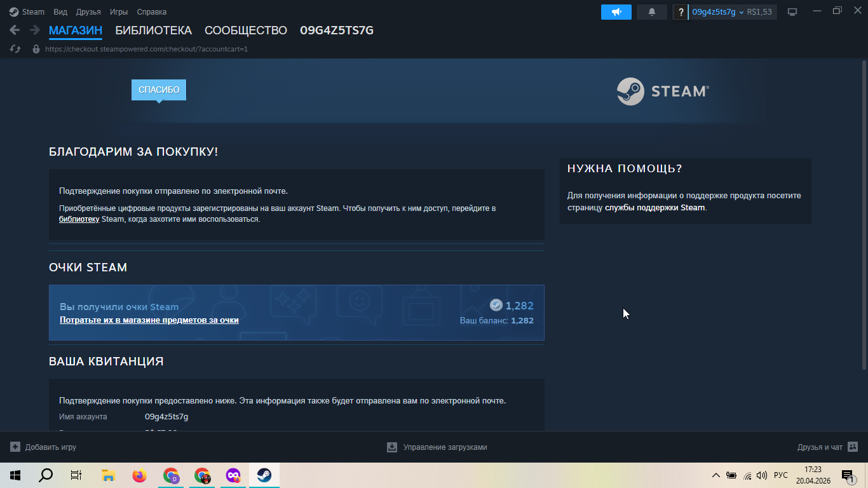Switch to the СООБЩЕСТВО tab
This screenshot has height=488, width=868.
pos(246,30)
